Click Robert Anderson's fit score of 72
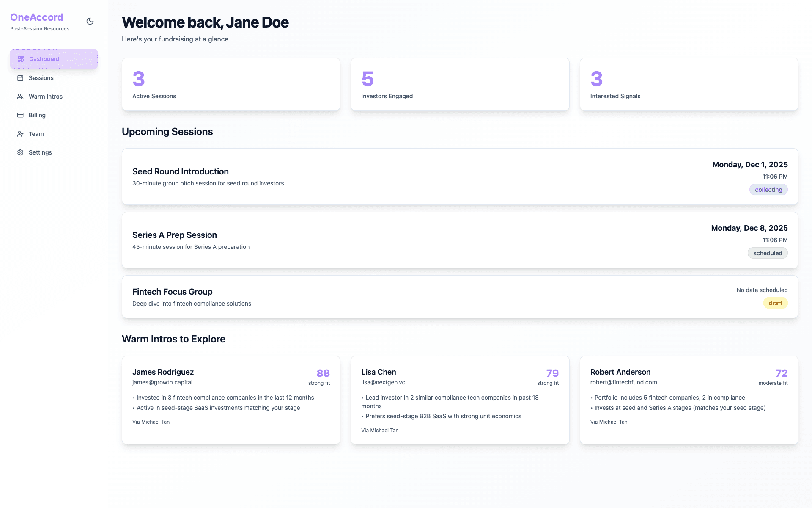812x508 pixels. (782, 373)
